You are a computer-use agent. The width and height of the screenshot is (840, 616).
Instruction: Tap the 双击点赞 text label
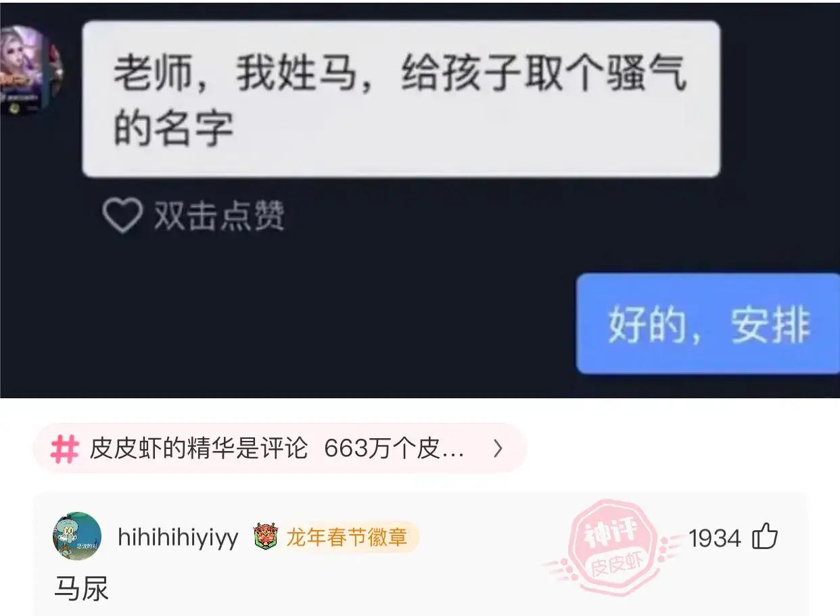219,216
